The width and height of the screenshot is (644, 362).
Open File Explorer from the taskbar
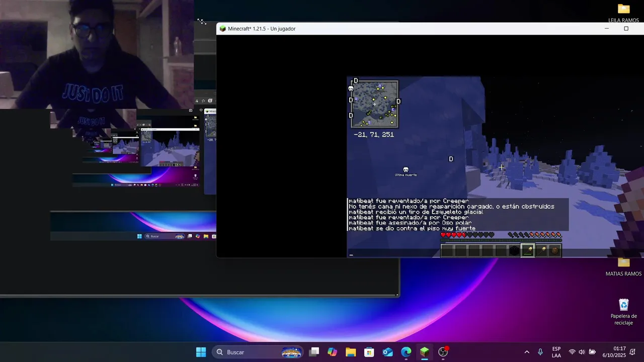point(351,352)
